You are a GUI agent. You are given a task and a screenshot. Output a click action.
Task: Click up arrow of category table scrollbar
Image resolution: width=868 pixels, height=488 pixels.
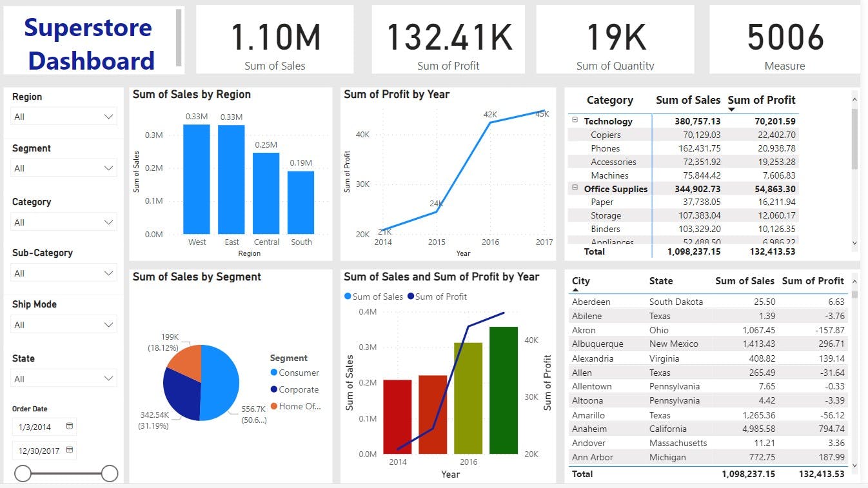pyautogui.click(x=855, y=100)
